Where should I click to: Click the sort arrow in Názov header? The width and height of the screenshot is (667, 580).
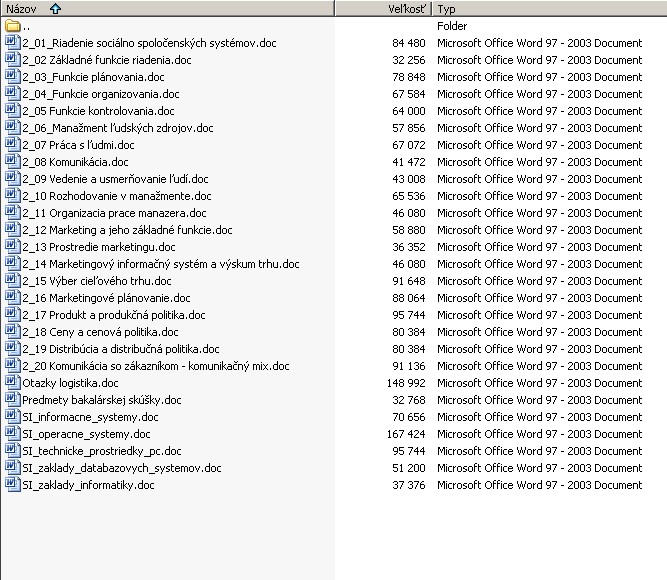tap(55, 9)
